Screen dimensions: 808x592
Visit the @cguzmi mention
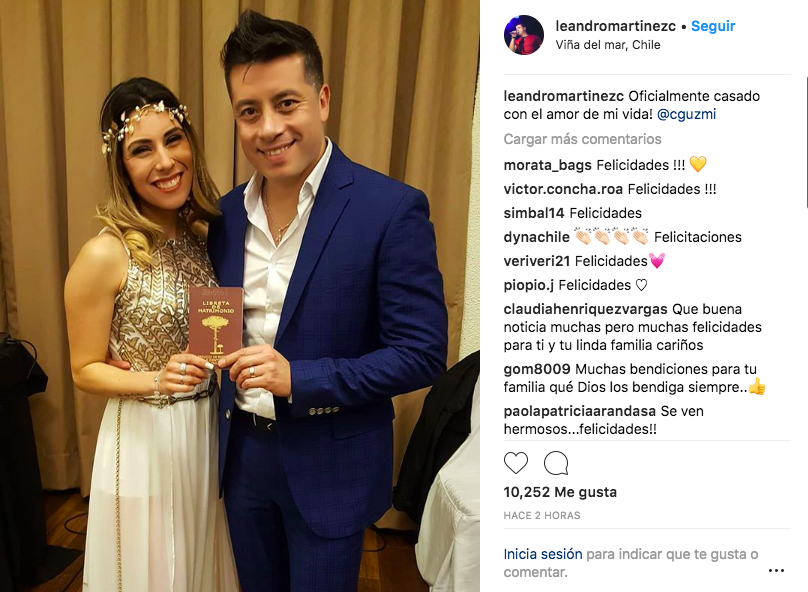coord(686,114)
